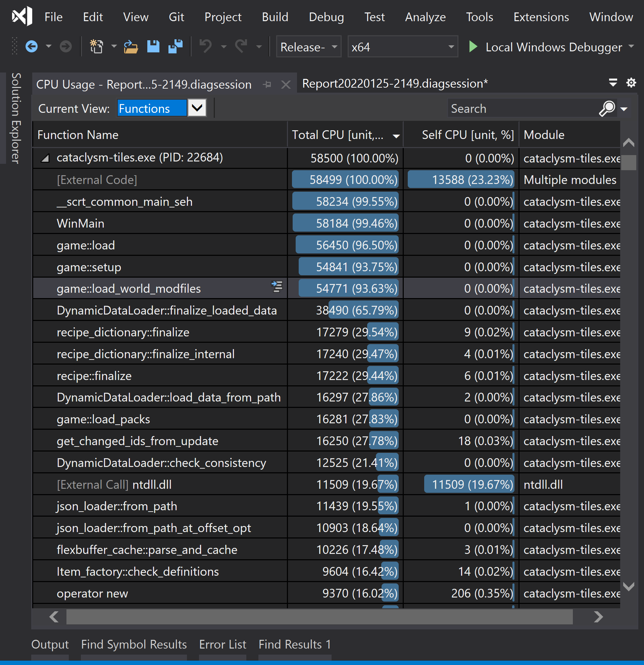Open the Debug menu
Screen dimensions: 644x665
click(326, 17)
